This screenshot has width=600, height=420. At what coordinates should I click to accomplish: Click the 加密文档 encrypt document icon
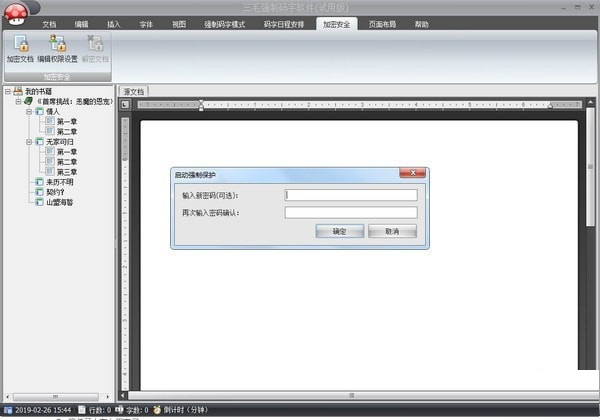(21, 43)
